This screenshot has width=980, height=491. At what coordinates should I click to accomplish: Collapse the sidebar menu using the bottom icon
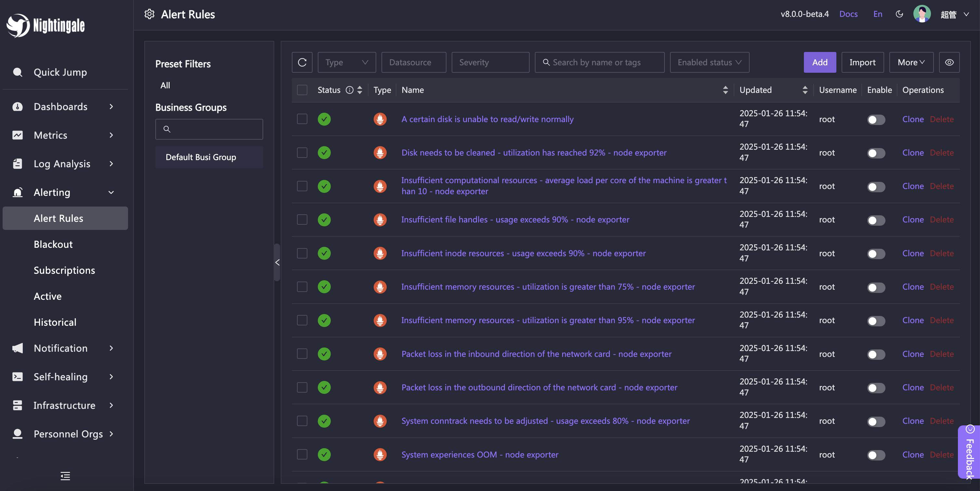coord(65,476)
